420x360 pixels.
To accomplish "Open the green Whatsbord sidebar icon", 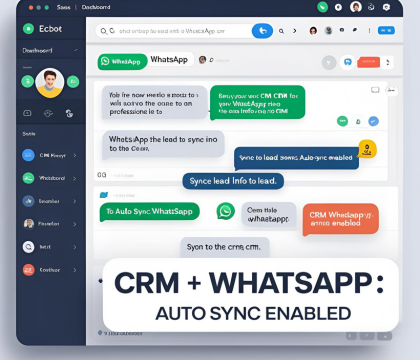I will (x=28, y=178).
